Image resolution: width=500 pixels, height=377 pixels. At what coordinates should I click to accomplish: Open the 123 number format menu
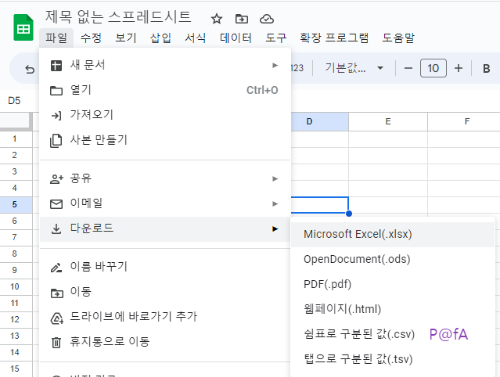tap(297, 68)
